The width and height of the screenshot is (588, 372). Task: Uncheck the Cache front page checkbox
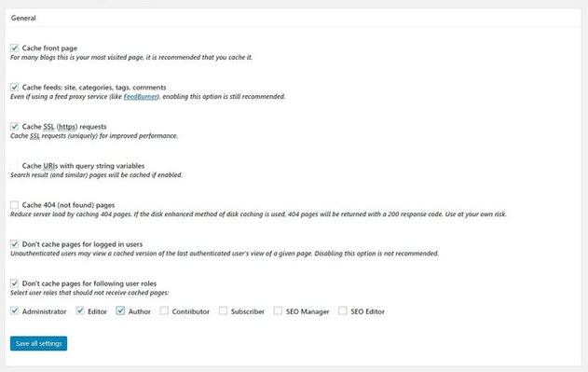pyautogui.click(x=14, y=48)
